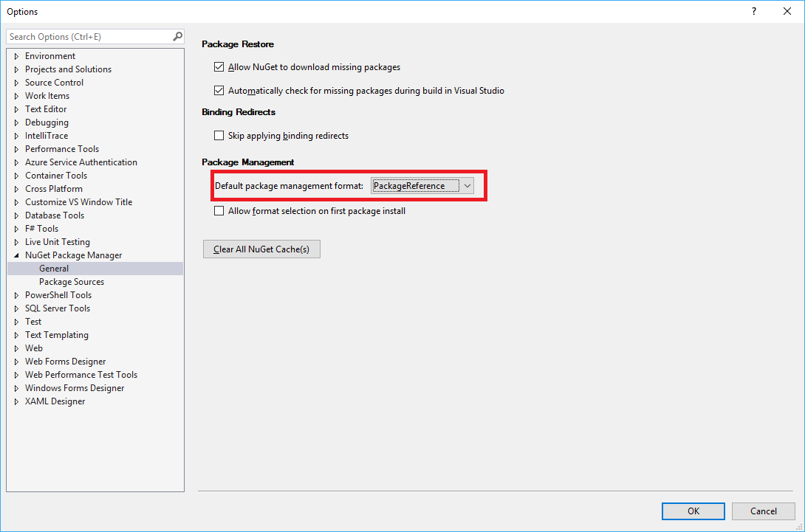Toggle Allow format selection on first package install
Viewport: 805px width, 532px height.
(219, 211)
